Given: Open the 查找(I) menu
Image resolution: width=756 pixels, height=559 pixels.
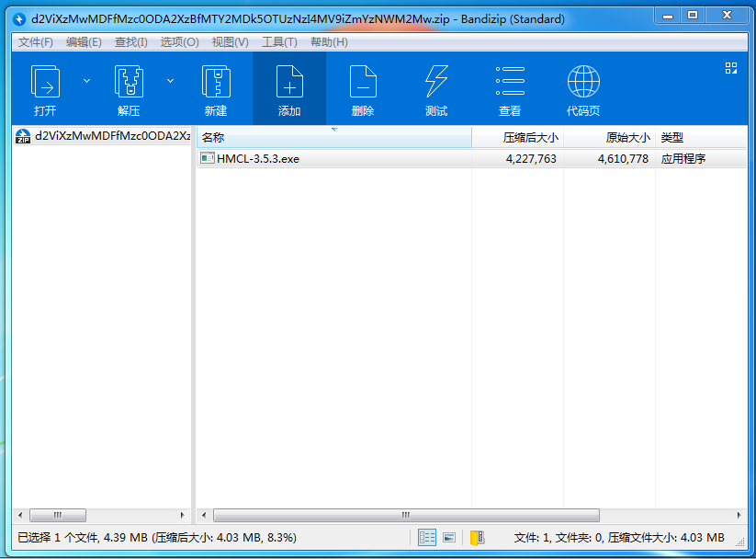Looking at the screenshot, I should [x=130, y=42].
